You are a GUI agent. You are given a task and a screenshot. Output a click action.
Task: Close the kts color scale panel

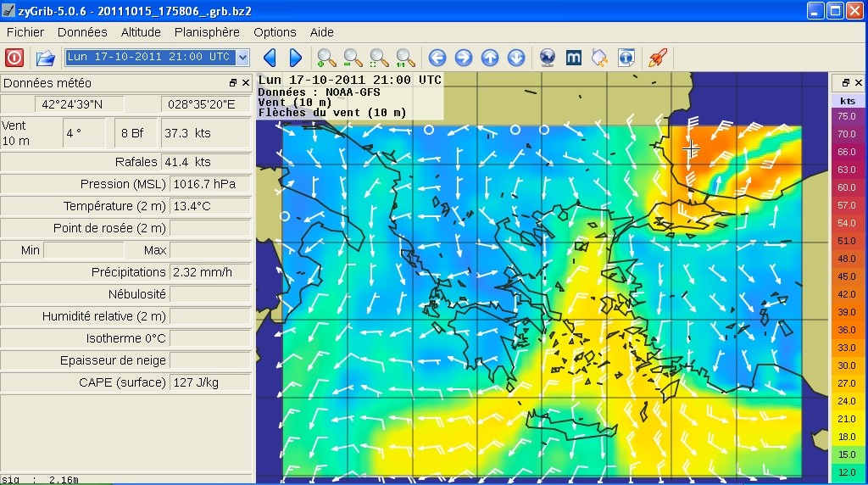[x=858, y=83]
